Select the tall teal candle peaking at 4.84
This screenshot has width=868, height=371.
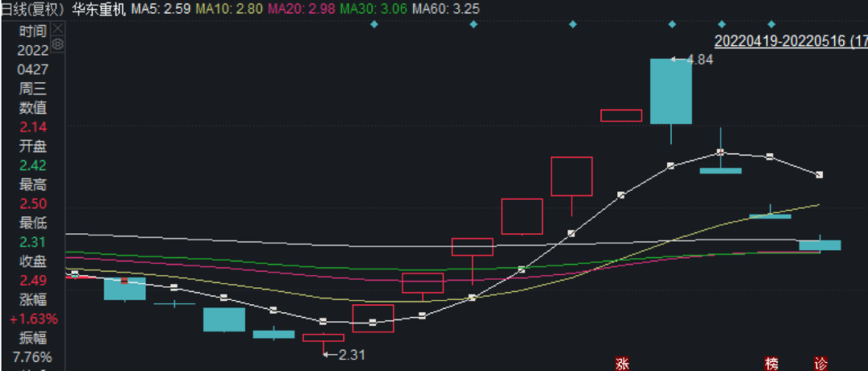[x=671, y=91]
